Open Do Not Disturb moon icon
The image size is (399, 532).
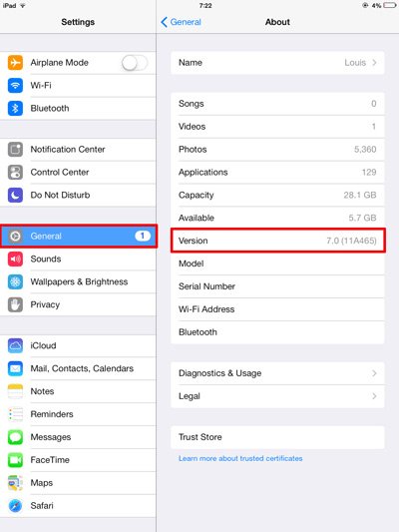click(x=15, y=195)
